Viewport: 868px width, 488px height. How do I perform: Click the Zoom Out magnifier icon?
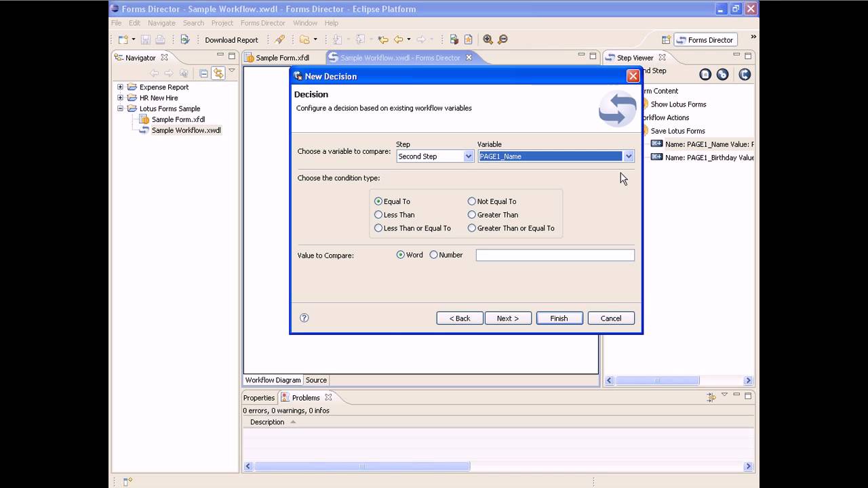pos(502,40)
